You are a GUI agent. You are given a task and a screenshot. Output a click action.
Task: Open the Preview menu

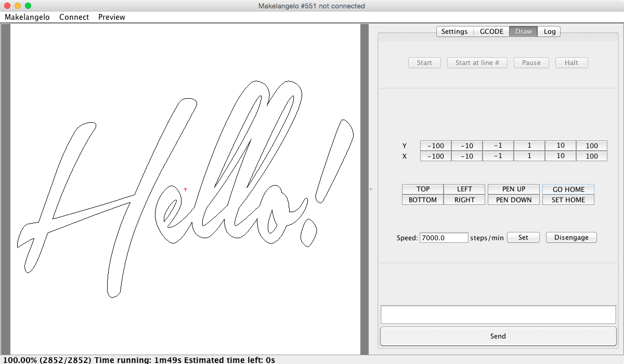[x=111, y=17]
